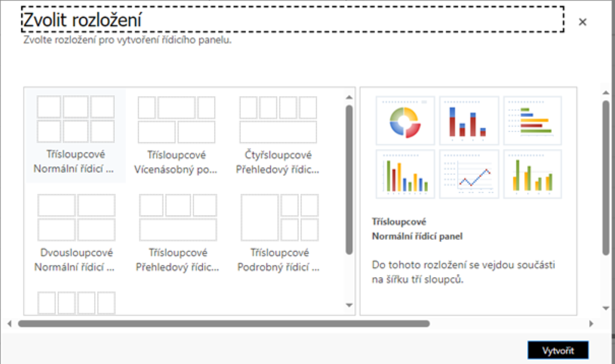Select the partially visible four-column layout at bottom

tap(76, 302)
